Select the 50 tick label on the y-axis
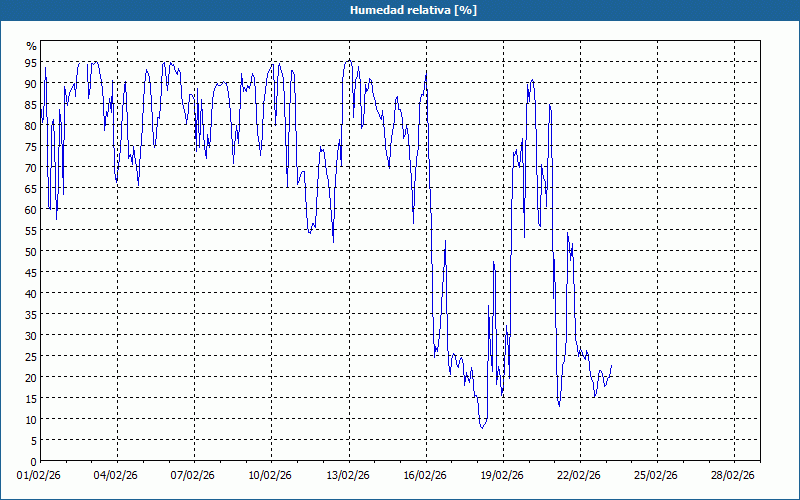 tap(31, 252)
